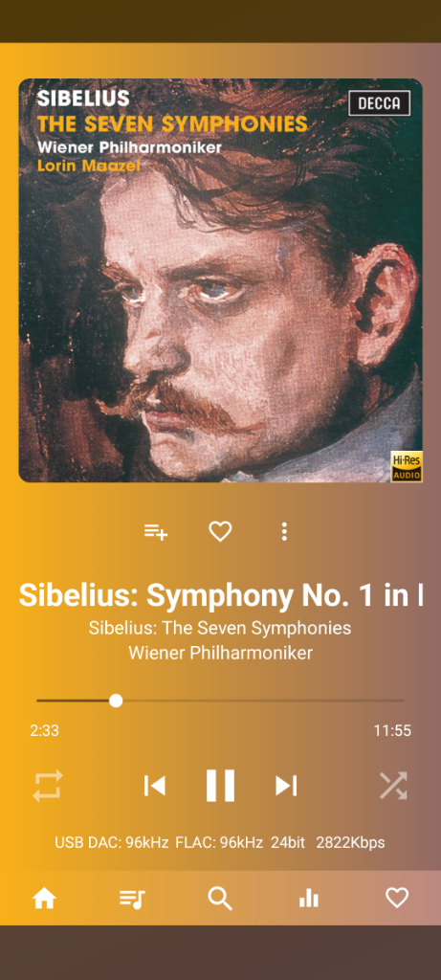The image size is (441, 980).
Task: Tap the USB DAC audio format info line
Action: click(220, 842)
